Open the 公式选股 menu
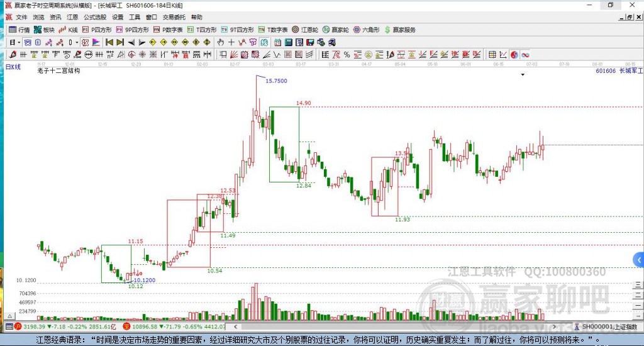 tap(95, 17)
